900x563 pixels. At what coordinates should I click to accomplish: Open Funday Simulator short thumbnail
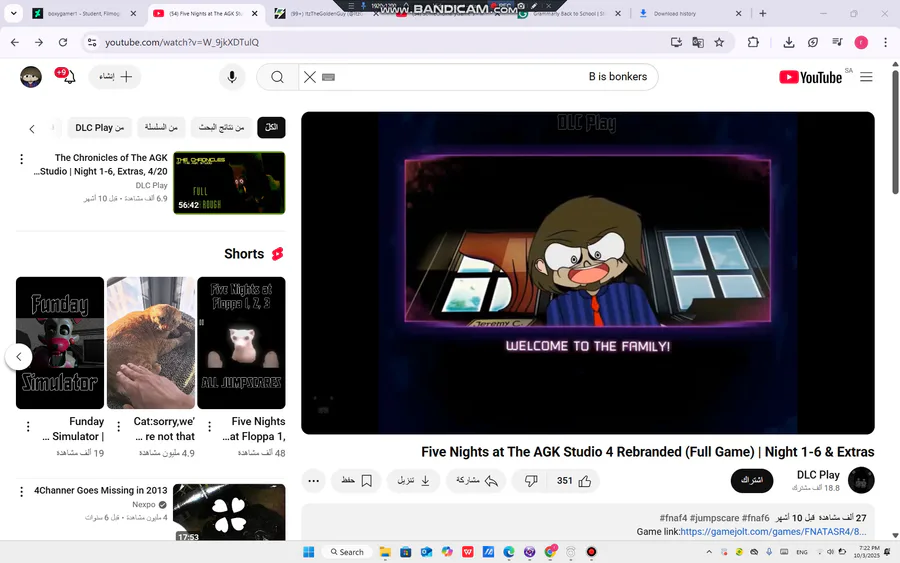pyautogui.click(x=60, y=343)
